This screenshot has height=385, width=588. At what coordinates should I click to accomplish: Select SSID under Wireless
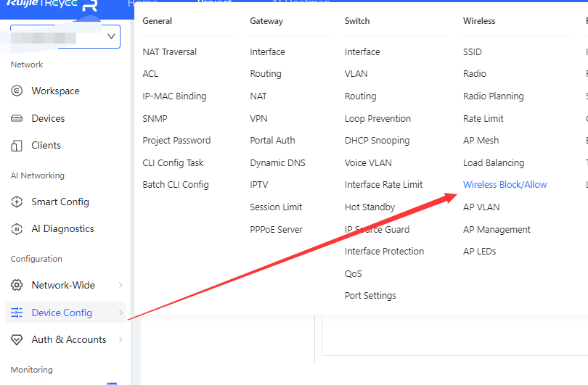pos(472,52)
